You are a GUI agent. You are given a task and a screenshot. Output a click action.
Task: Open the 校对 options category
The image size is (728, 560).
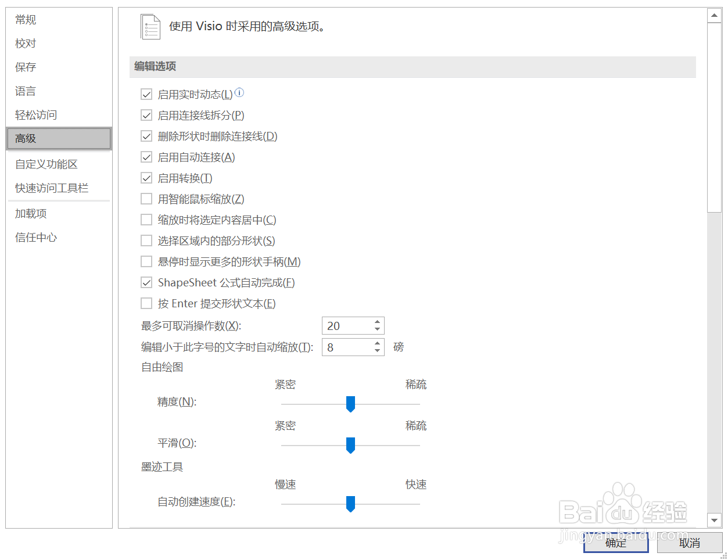pos(59,44)
